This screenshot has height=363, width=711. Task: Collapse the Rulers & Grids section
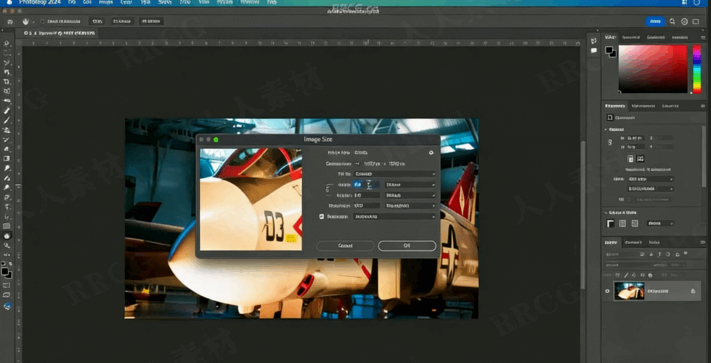[606, 213]
